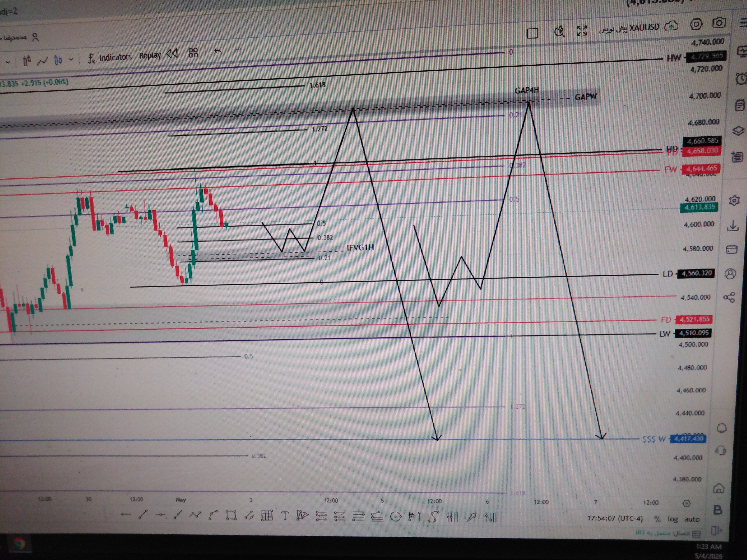
Task: Toggle the log scale option
Action: tap(672, 519)
